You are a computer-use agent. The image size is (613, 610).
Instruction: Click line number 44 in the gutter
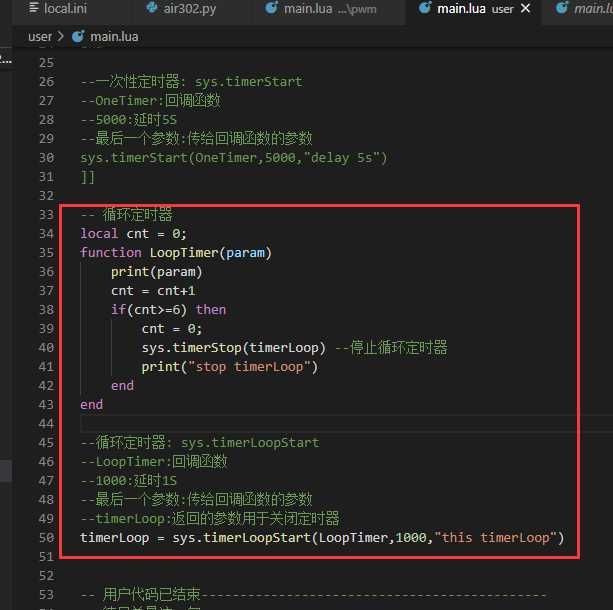[47, 423]
